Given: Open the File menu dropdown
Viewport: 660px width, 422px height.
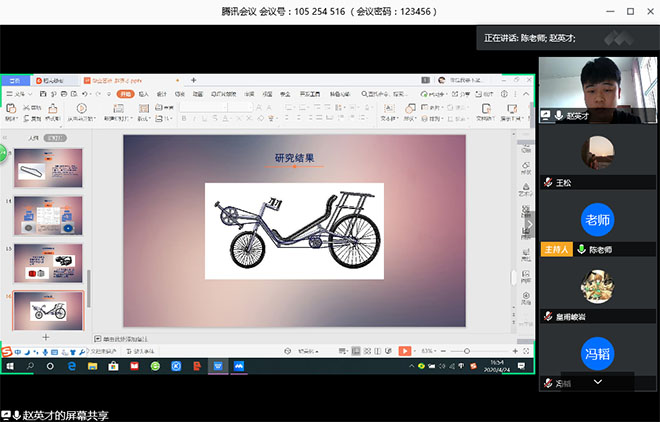Looking at the screenshot, I should (x=17, y=93).
